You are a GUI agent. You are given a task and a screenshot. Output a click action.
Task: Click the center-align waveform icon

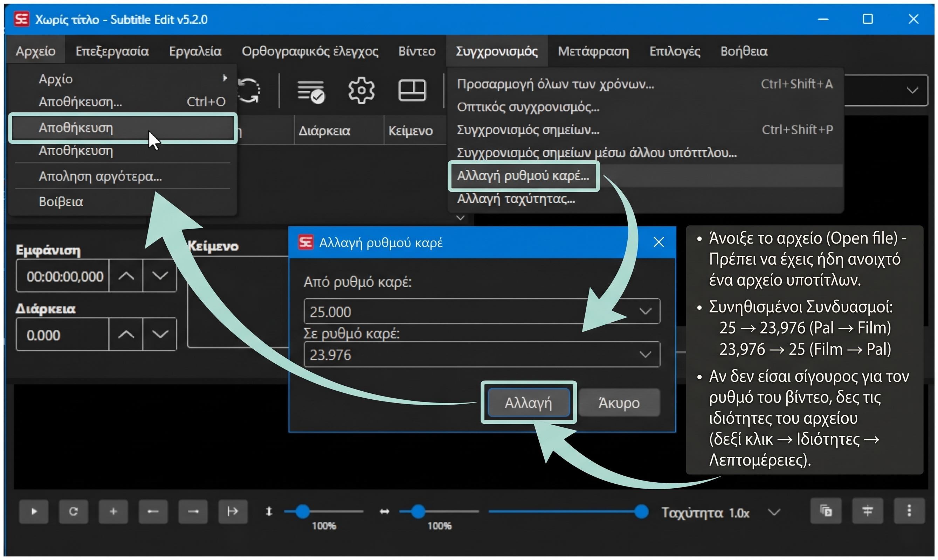tap(868, 511)
